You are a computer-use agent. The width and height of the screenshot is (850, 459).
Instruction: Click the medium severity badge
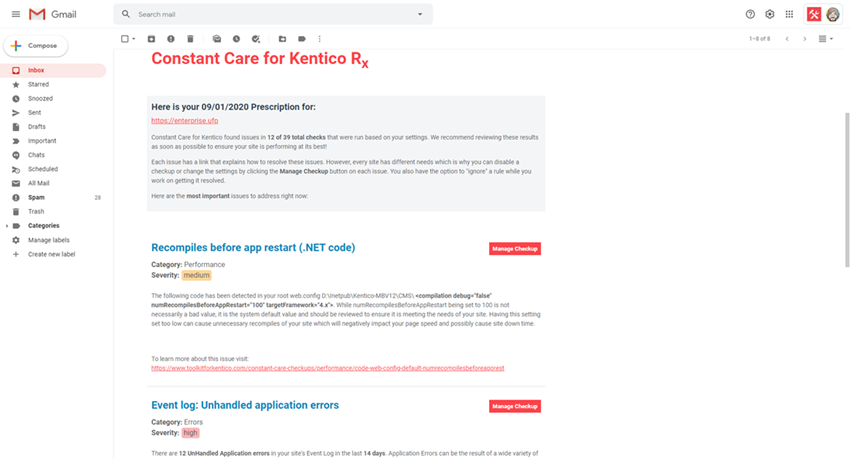196,275
